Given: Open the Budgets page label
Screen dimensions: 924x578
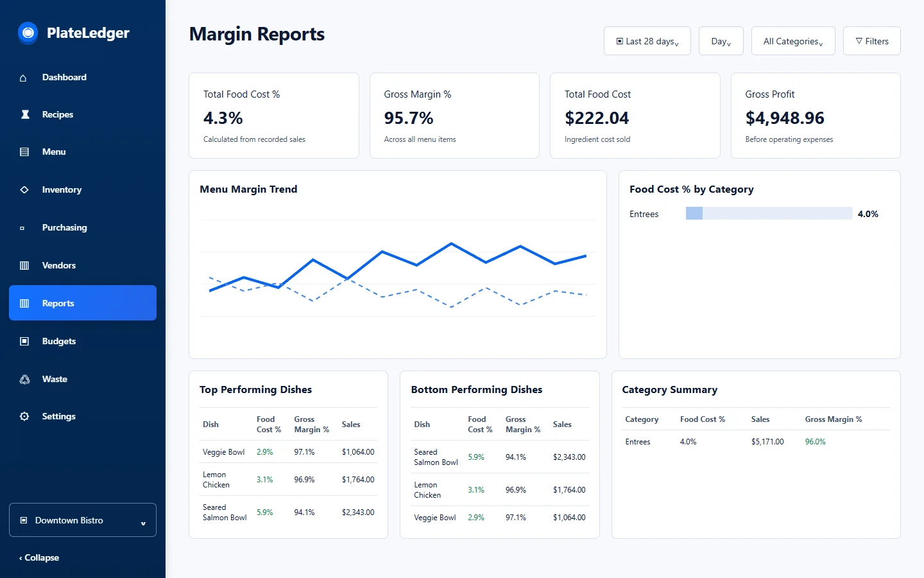Looking at the screenshot, I should (x=59, y=341).
